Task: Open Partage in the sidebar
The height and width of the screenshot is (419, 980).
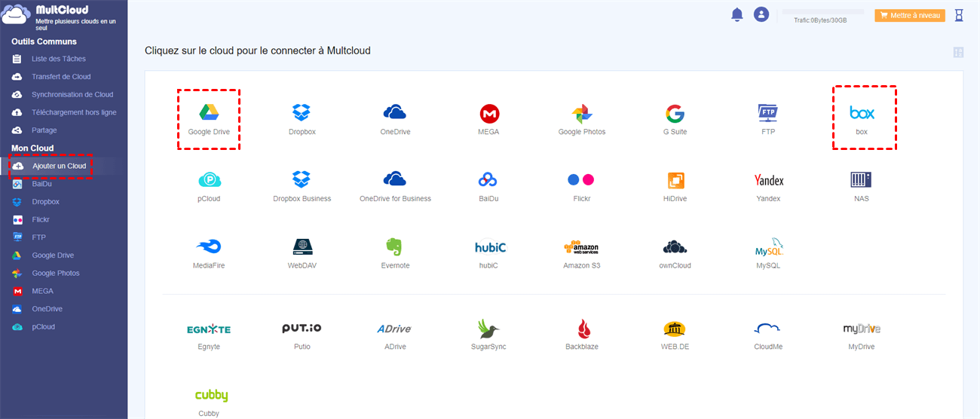Action: 44,130
